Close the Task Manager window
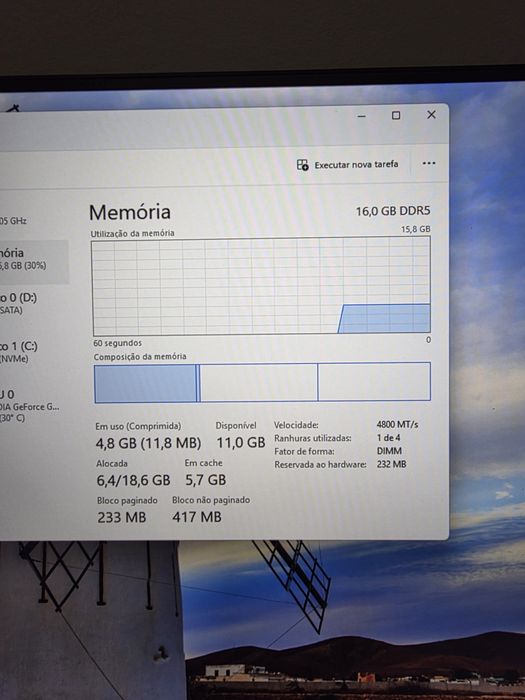Viewport: 525px width, 700px height. (431, 115)
